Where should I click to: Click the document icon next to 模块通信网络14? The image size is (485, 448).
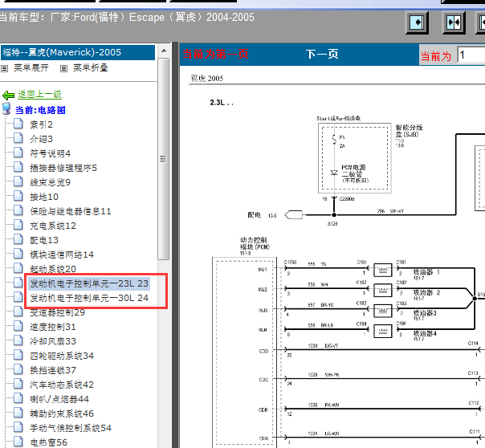coord(18,254)
